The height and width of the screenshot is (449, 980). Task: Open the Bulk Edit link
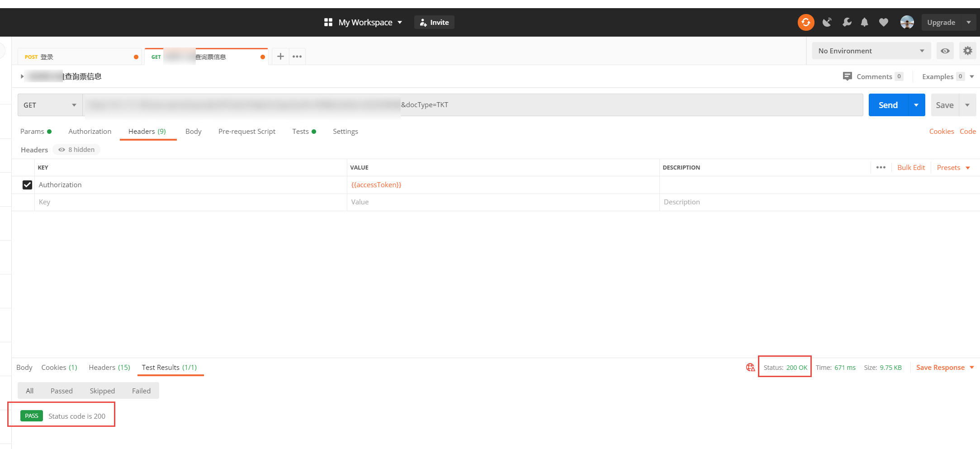point(911,168)
